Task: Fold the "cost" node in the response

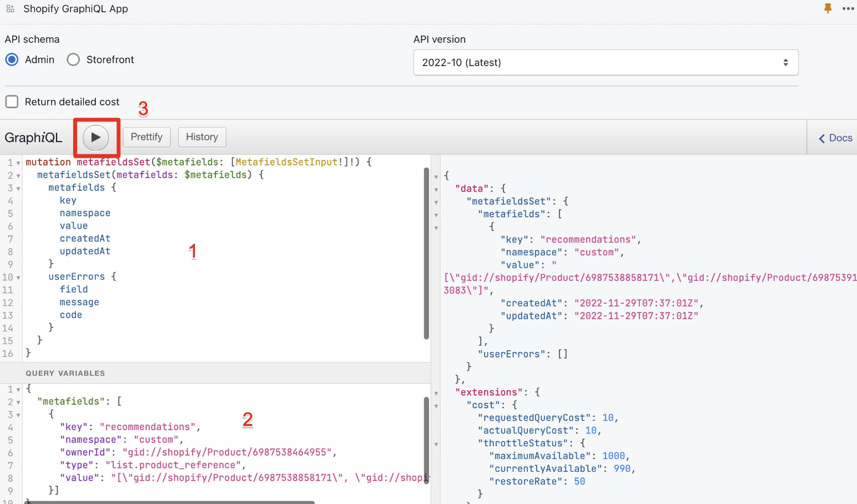Action: tap(436, 406)
